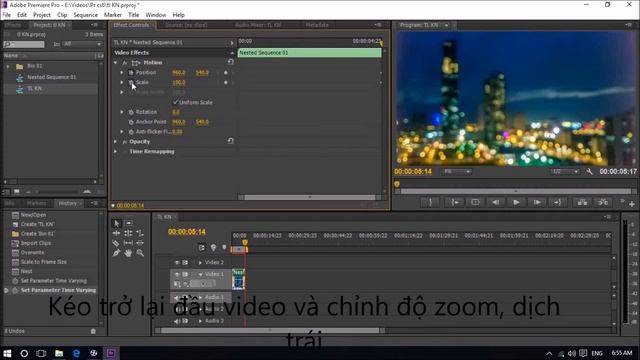Select the Hand tool
The image size is (640, 360).
click(x=128, y=253)
